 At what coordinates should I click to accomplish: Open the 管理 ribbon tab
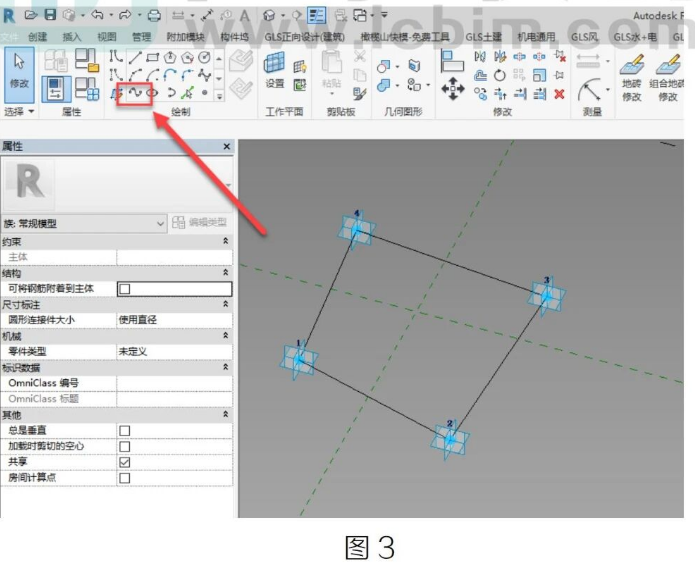coord(141,37)
